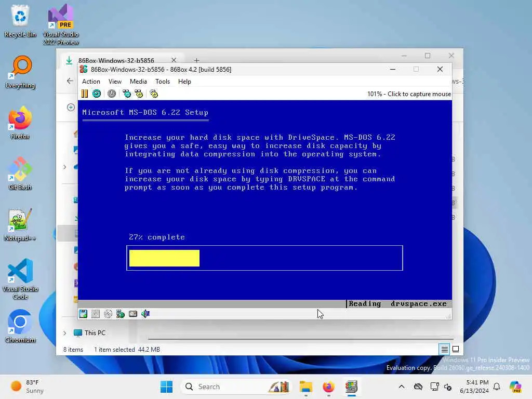Click the Explorer horizontal scrollbar
The width and height of the screenshot is (532, 399).
click(300, 339)
